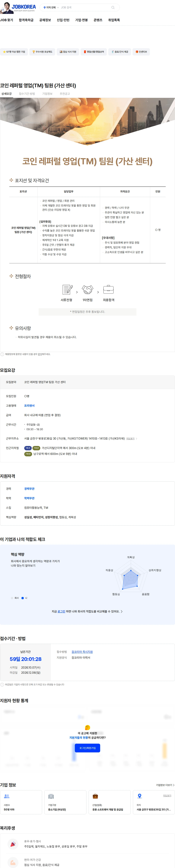Click the job posting banner image
Image resolution: width=175 pixels, height=868 pixels.
pyautogui.click(x=87, y=121)
